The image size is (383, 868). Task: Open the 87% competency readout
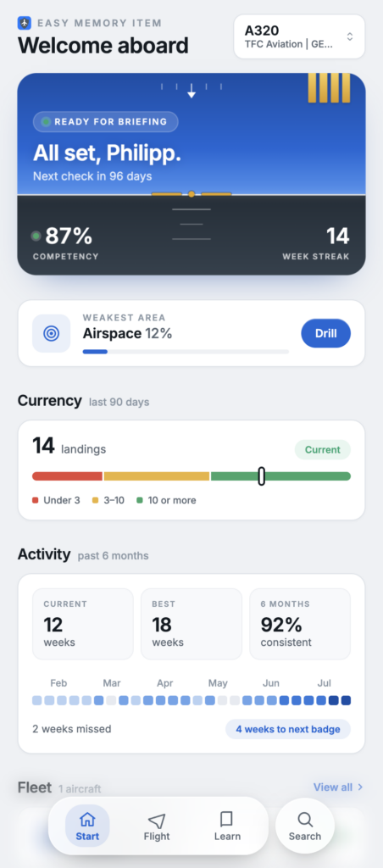click(65, 242)
